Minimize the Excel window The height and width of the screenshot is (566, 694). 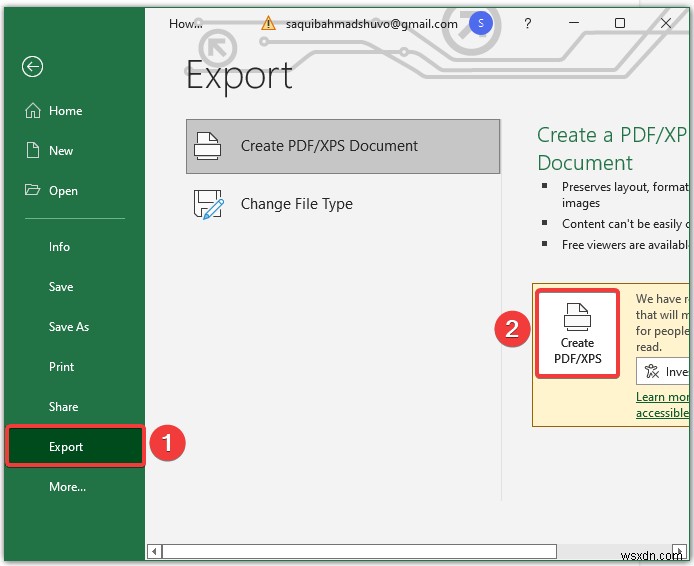tap(574, 23)
